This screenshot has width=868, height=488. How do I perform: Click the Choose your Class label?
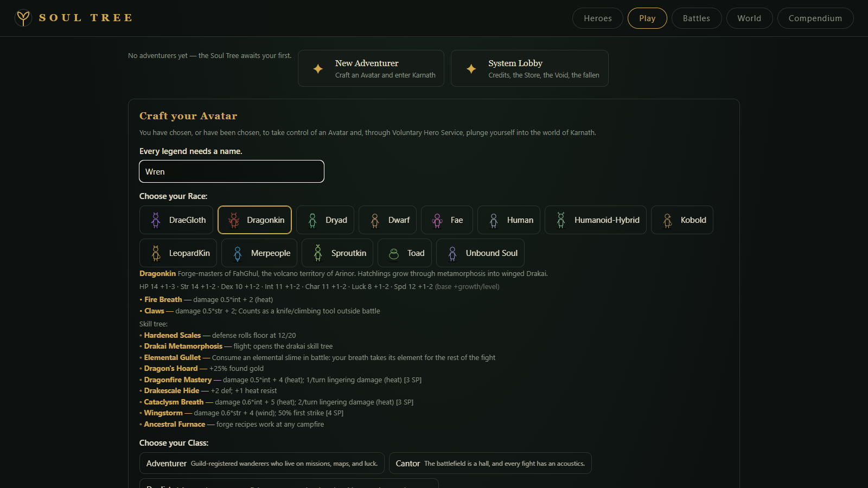174,443
